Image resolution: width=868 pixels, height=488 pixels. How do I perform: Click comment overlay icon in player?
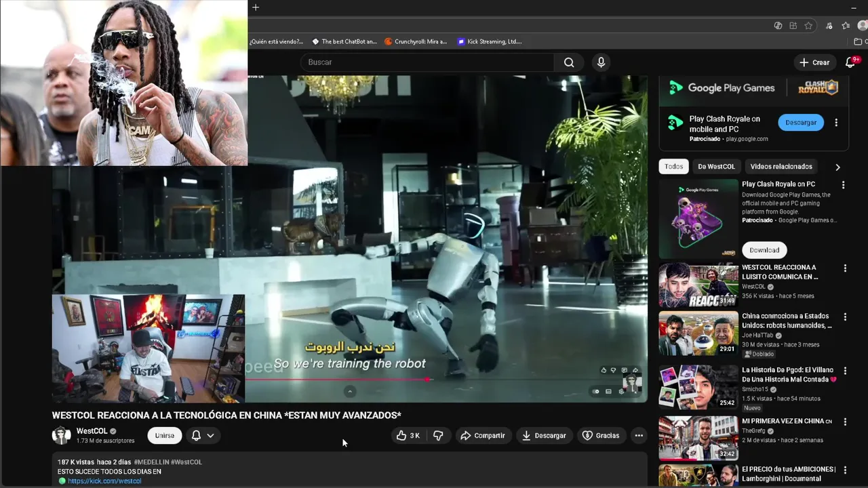(x=625, y=370)
